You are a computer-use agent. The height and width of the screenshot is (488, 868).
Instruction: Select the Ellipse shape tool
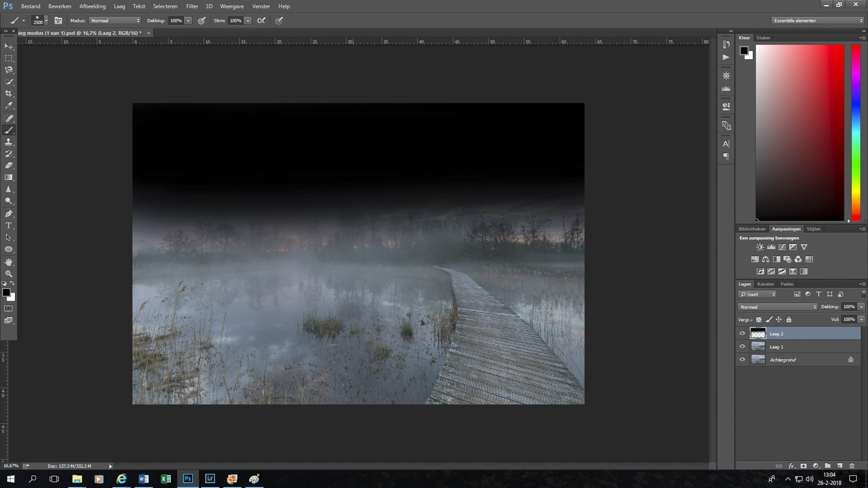click(x=9, y=250)
